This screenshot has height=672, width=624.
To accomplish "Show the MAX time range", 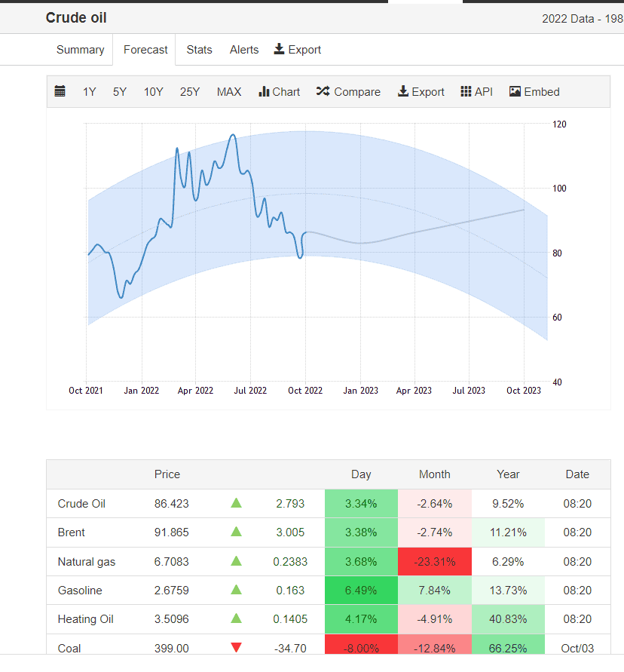I will pos(229,92).
